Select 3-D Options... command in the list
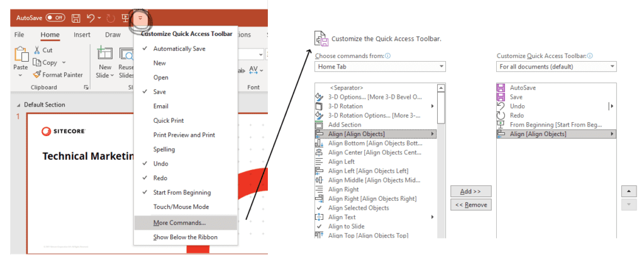 375,97
